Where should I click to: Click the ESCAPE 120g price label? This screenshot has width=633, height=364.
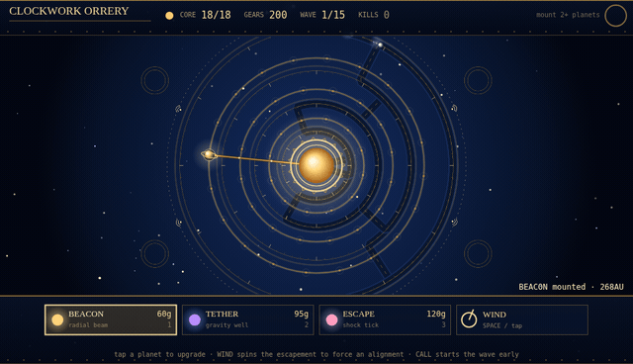(436, 314)
